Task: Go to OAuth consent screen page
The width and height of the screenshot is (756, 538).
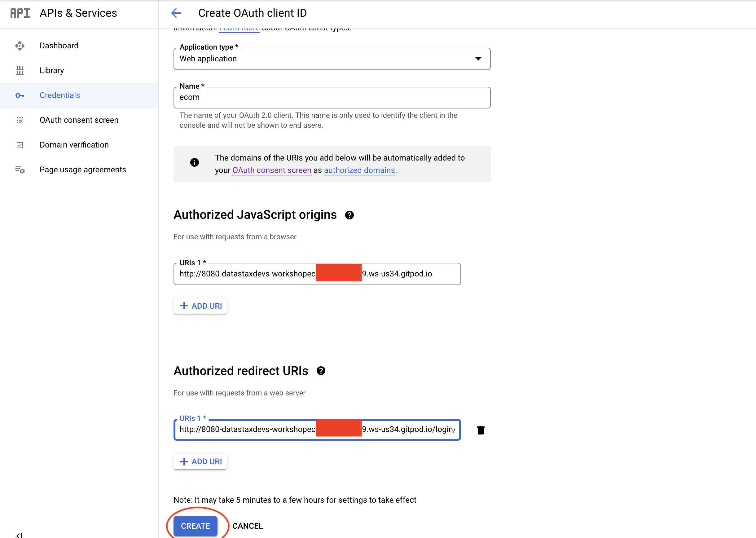Action: (79, 120)
